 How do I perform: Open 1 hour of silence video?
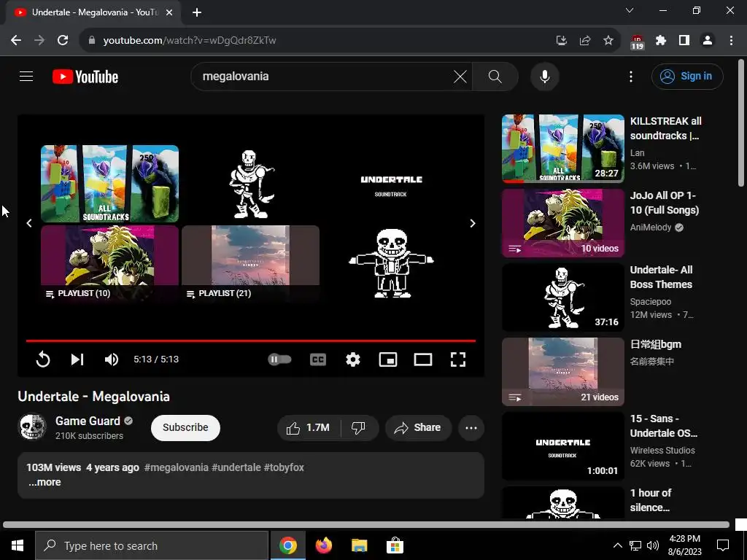point(651,500)
